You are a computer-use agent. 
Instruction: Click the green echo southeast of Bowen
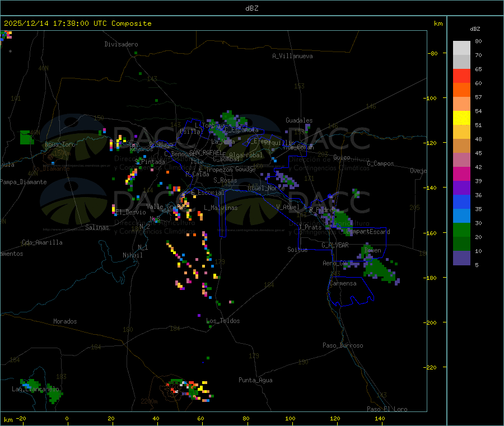pos(381,270)
